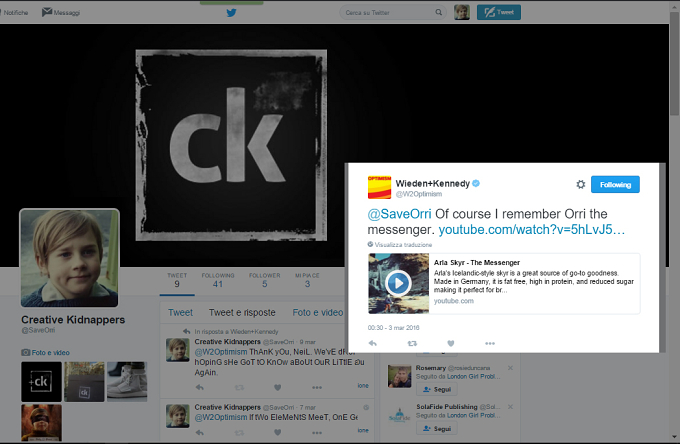Click the Foto e video sidebar link
The width and height of the screenshot is (680, 444).
coord(50,353)
